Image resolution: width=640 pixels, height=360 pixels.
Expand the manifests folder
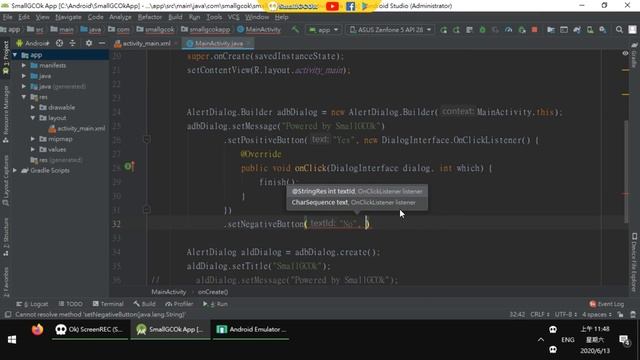point(24,65)
